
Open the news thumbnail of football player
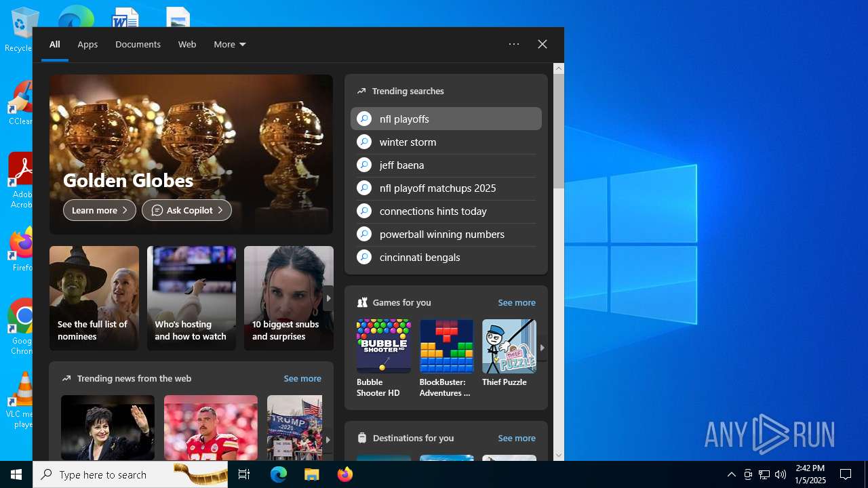[x=211, y=428]
